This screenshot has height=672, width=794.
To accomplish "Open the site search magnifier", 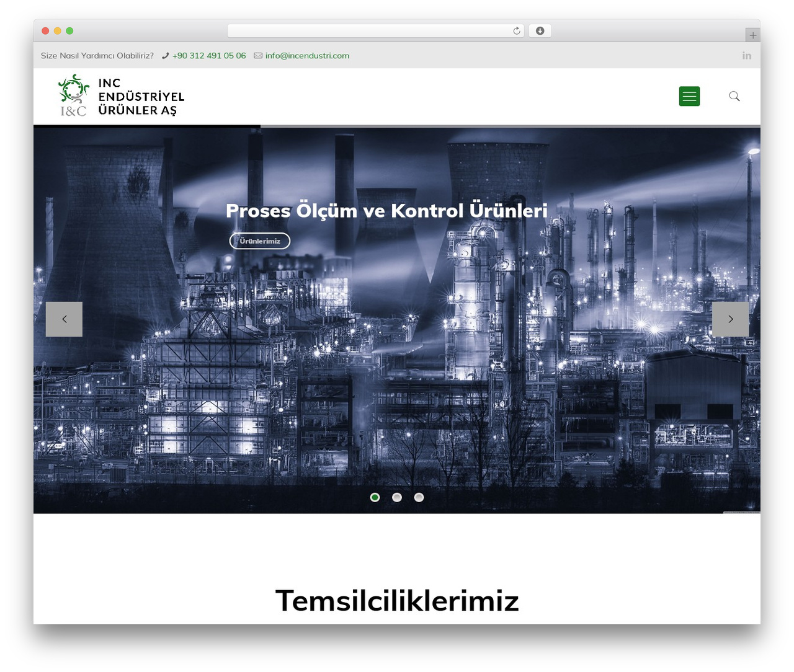I will click(734, 96).
